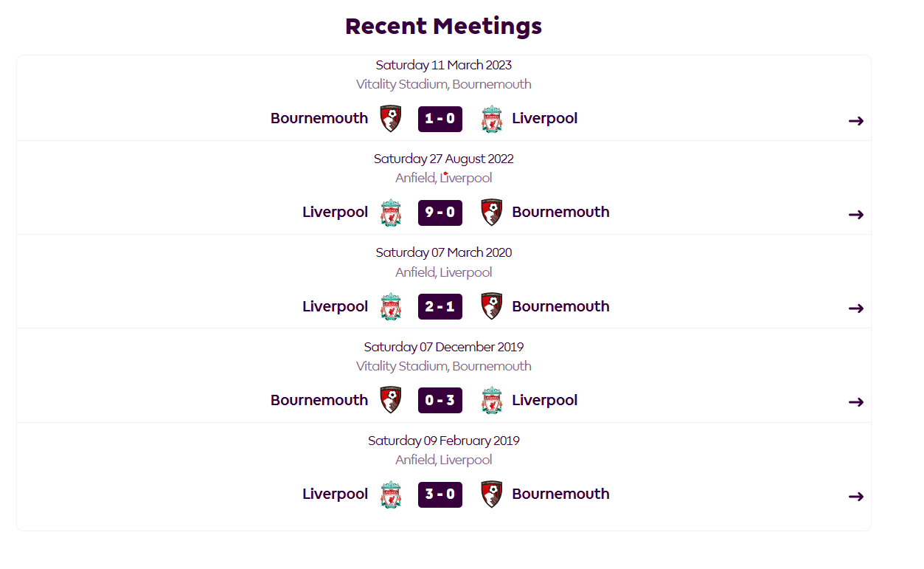This screenshot has height=569, width=924.
Task: Click Bournemouth crest in 9-0 match row
Action: 491,213
